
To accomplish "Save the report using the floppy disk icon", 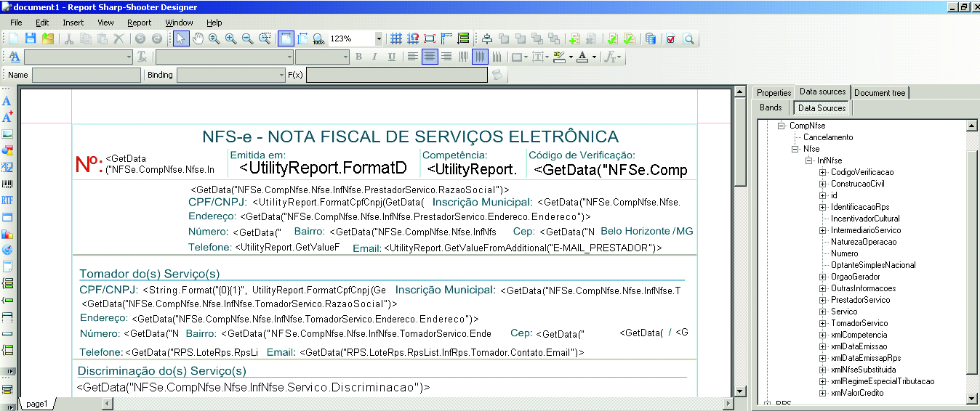I will [31, 38].
